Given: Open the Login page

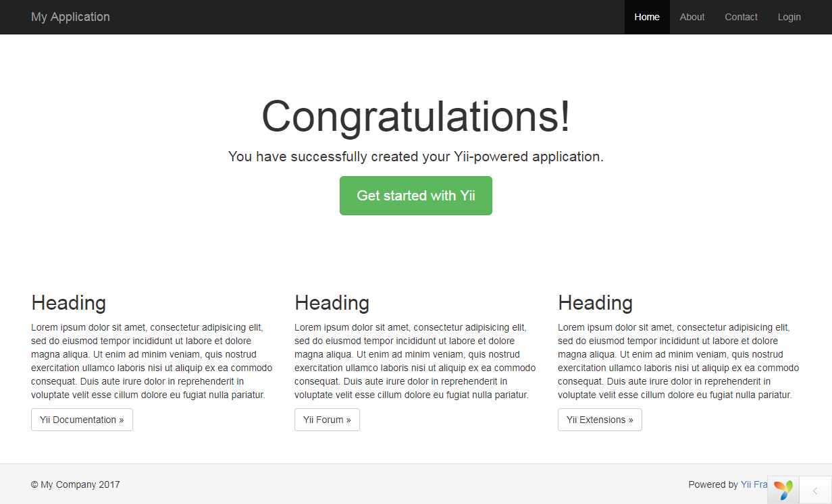Looking at the screenshot, I should click(x=789, y=17).
